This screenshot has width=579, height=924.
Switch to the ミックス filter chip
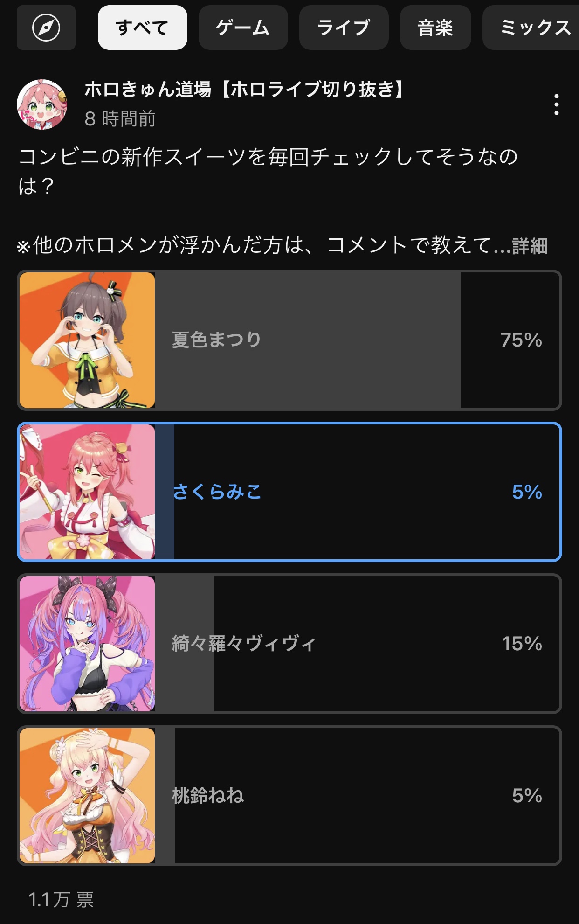(531, 28)
